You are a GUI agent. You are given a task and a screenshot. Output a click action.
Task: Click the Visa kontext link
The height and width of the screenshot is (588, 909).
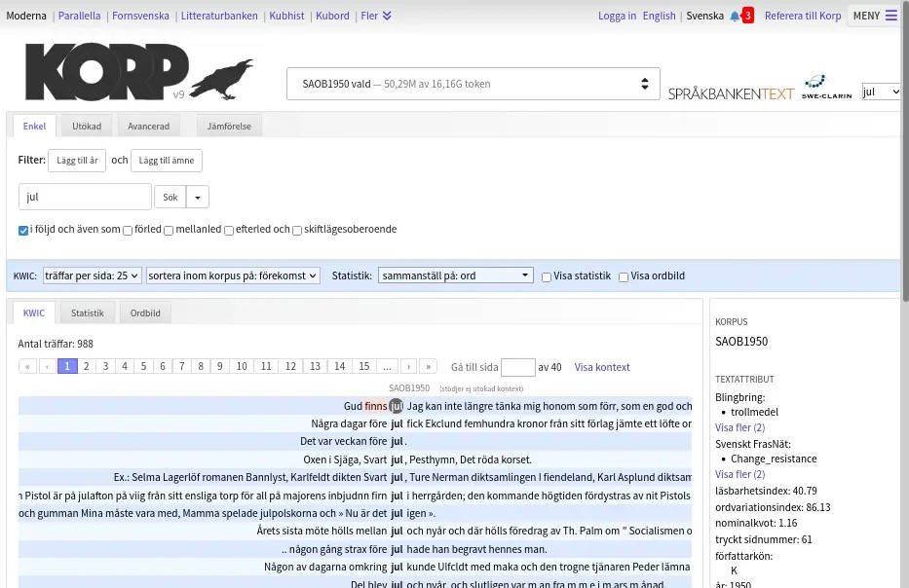coord(602,367)
